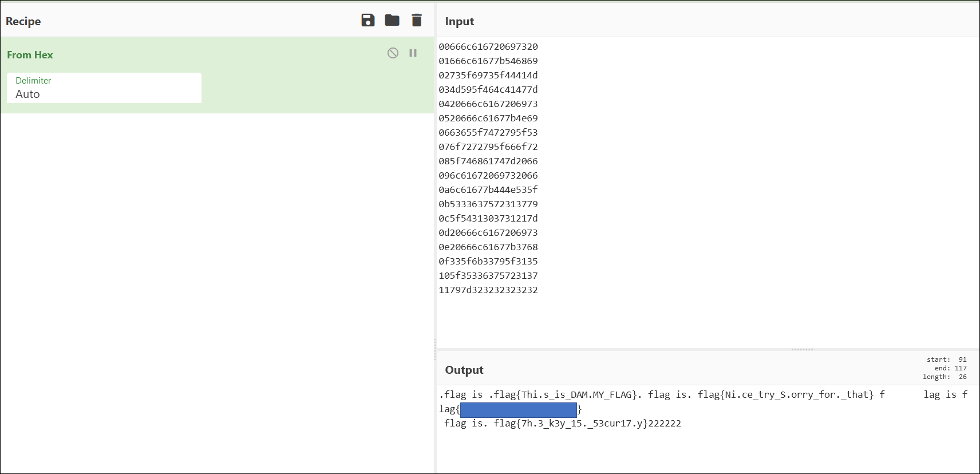
Task: Click input line 02735f69735f44414d
Action: pos(488,75)
